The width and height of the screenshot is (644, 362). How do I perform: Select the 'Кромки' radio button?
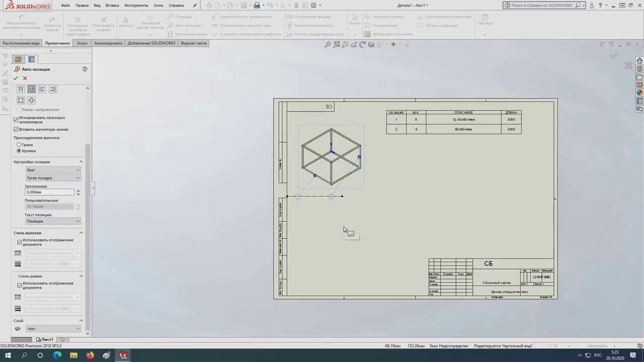(x=19, y=151)
